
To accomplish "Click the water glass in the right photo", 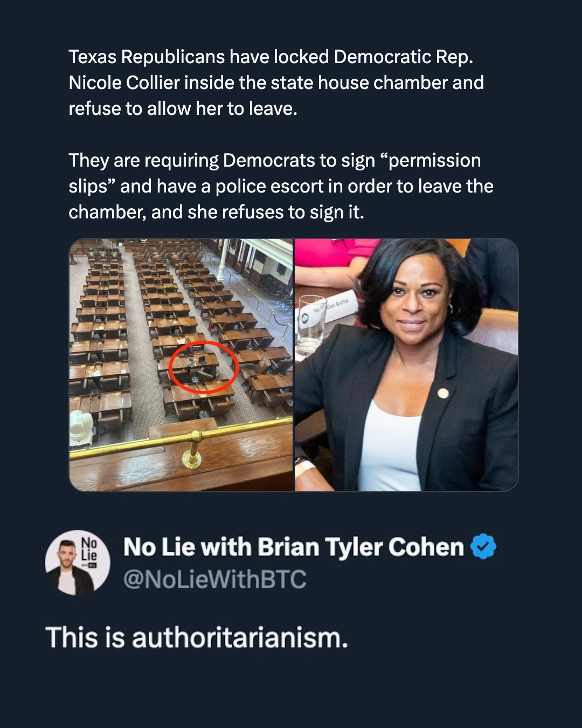I will tap(311, 324).
